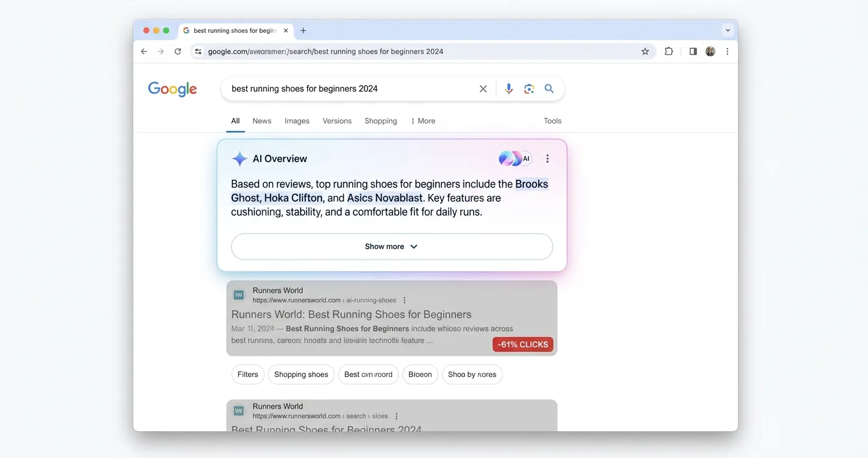This screenshot has width=868, height=458.
Task: Click 'Runners World' site name in second result
Action: 278,406
